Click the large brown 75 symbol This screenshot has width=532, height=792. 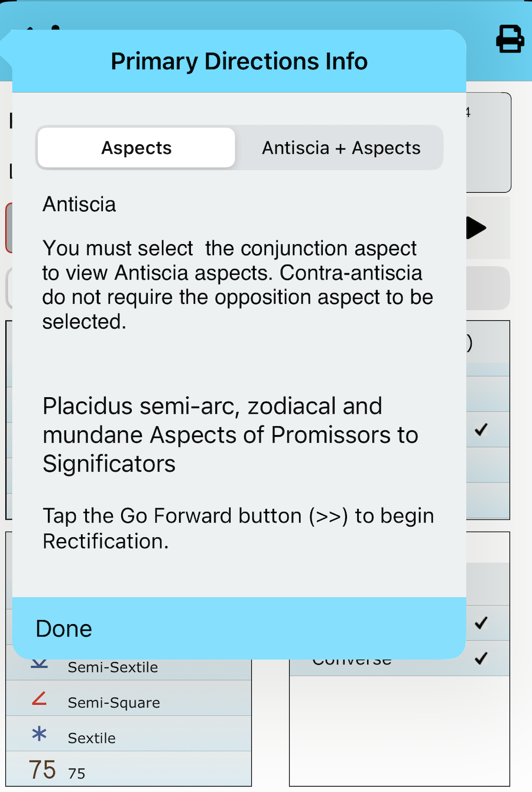pyautogui.click(x=43, y=770)
